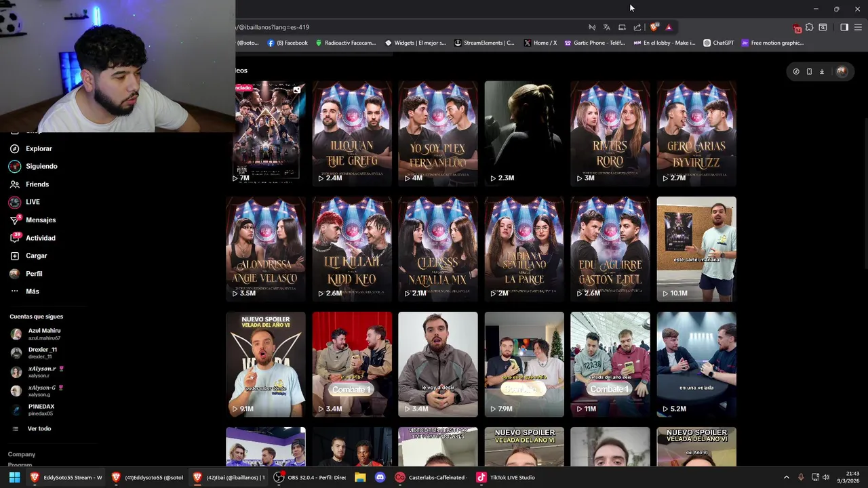The width and height of the screenshot is (868, 488).
Task: Open Drexler_11 followed account
Action: [x=34, y=353]
